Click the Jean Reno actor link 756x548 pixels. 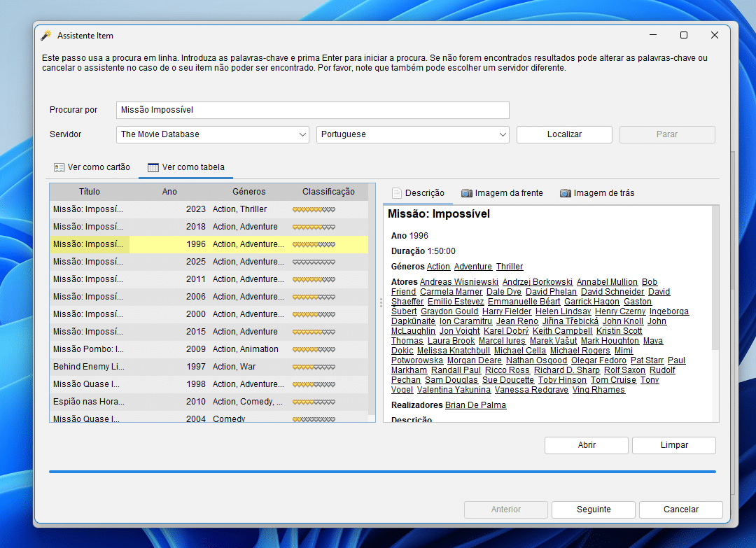pyautogui.click(x=517, y=321)
